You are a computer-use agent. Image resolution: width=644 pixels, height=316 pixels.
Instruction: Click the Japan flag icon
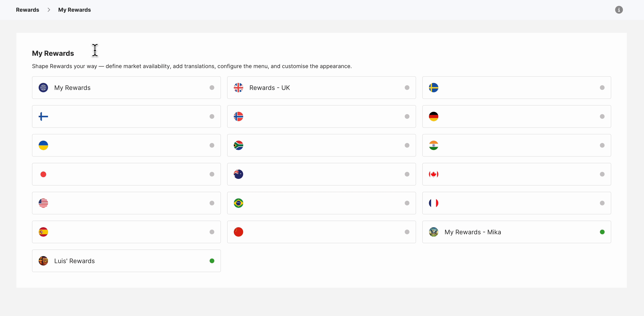click(43, 174)
